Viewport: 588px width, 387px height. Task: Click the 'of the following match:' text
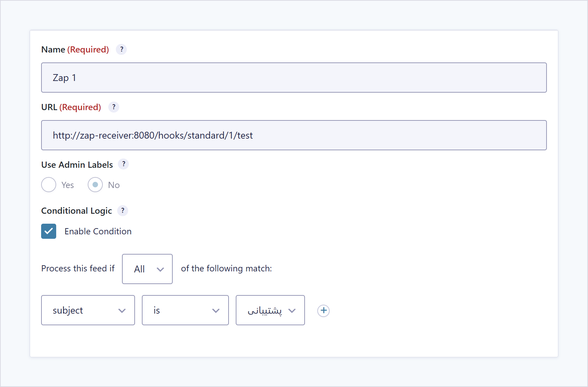226,268
